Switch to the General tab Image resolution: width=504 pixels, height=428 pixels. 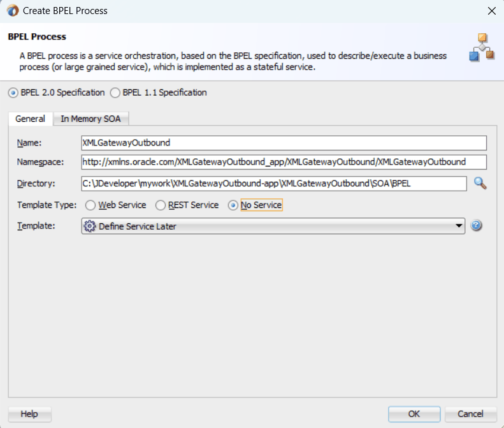(x=30, y=119)
